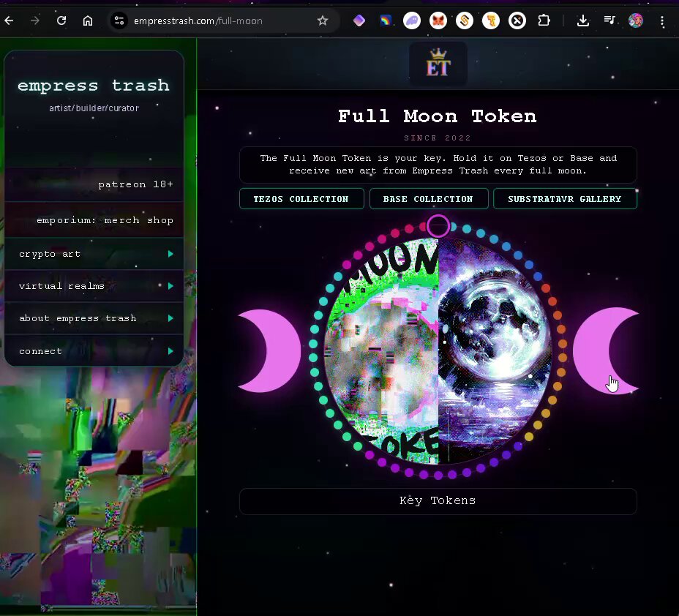Screen dimensions: 679x616
Task: Open the browser home page
Action: [x=88, y=20]
